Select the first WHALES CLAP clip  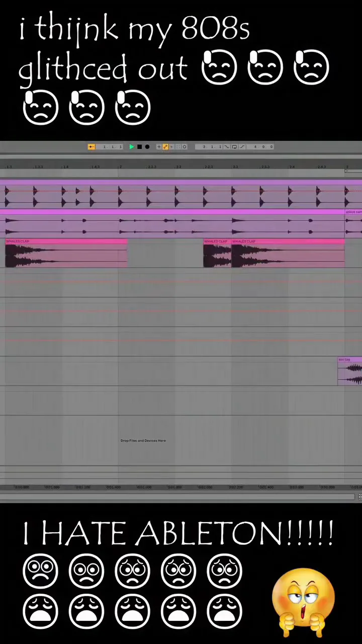66,253
